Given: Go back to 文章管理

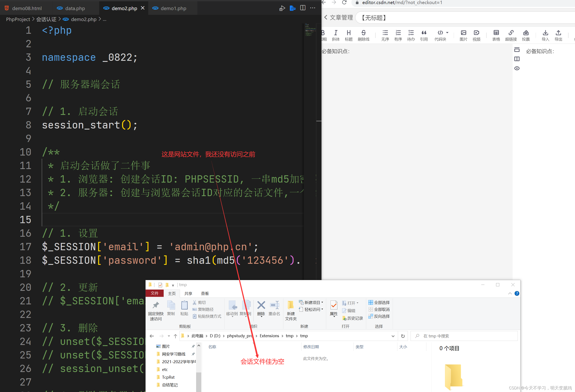Looking at the screenshot, I should point(338,18).
